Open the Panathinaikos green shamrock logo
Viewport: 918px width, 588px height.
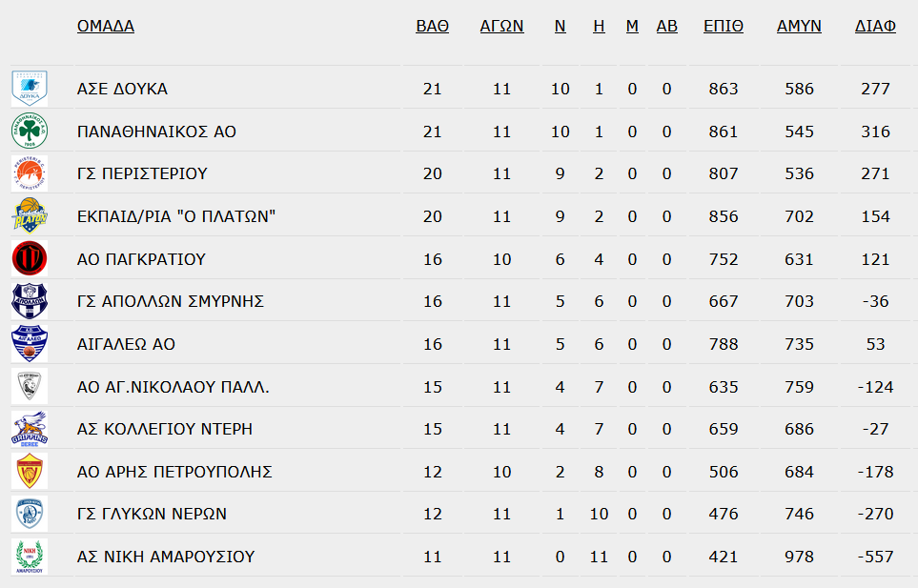(30, 132)
